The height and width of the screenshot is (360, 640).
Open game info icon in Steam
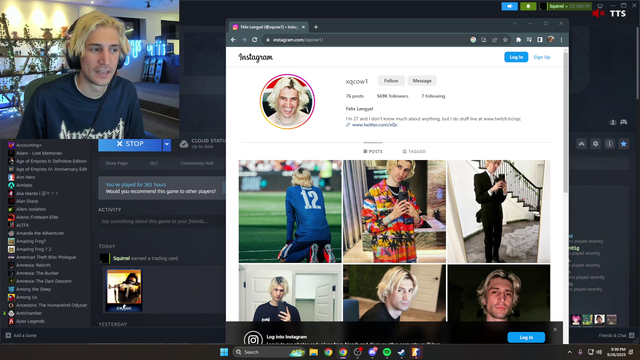tap(609, 144)
